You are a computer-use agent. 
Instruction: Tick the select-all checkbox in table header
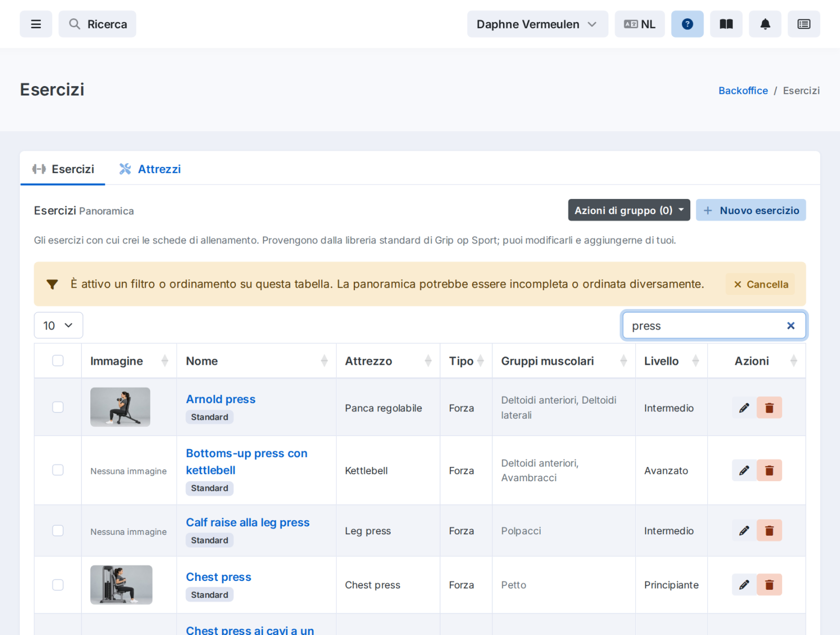(x=58, y=361)
